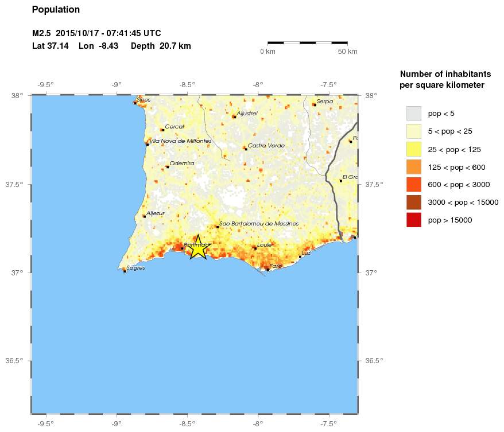Click the "pop < 5" legend text
The width and height of the screenshot is (504, 432).
[x=441, y=114]
